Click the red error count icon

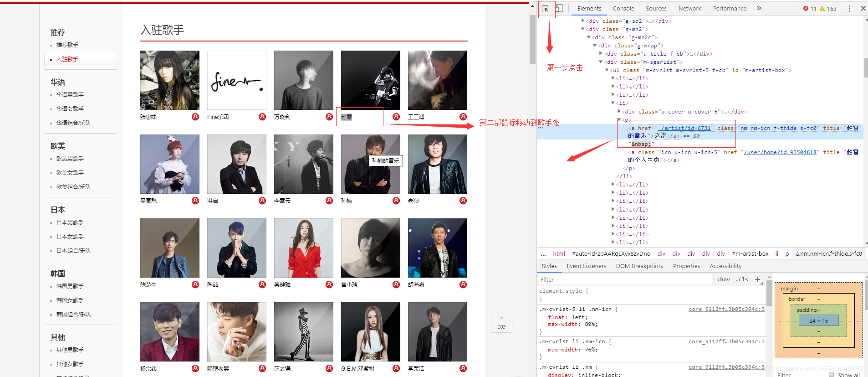pyautogui.click(x=806, y=9)
